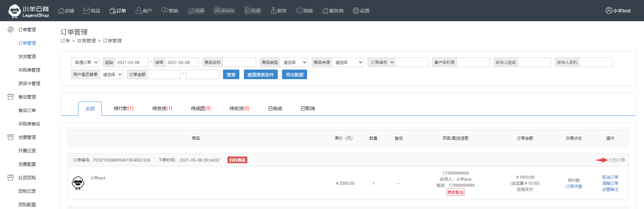Click the 客户 customer icon in navbar
Viewport: 644px width, 209px height.
pos(139,11)
